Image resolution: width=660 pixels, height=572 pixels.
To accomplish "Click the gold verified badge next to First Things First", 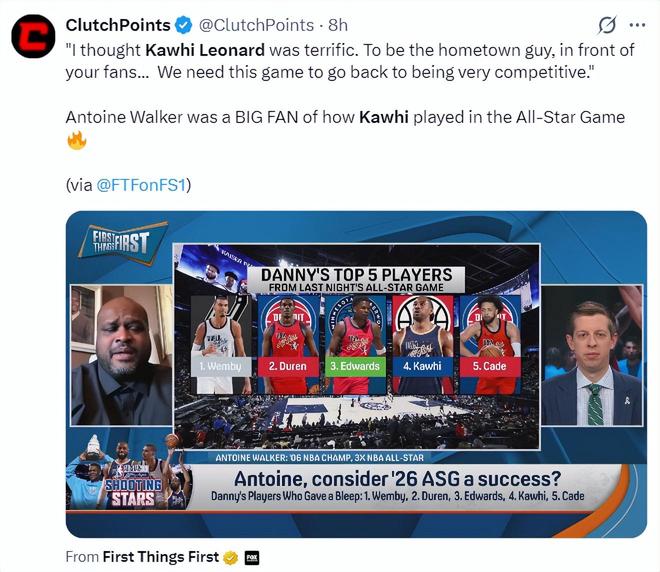I will [230, 558].
